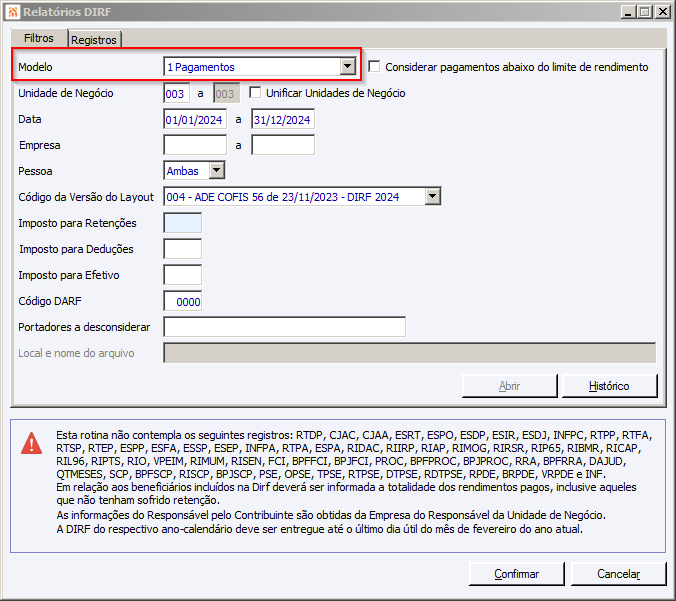Click Portadores a desconsiderar field

[x=285, y=327]
